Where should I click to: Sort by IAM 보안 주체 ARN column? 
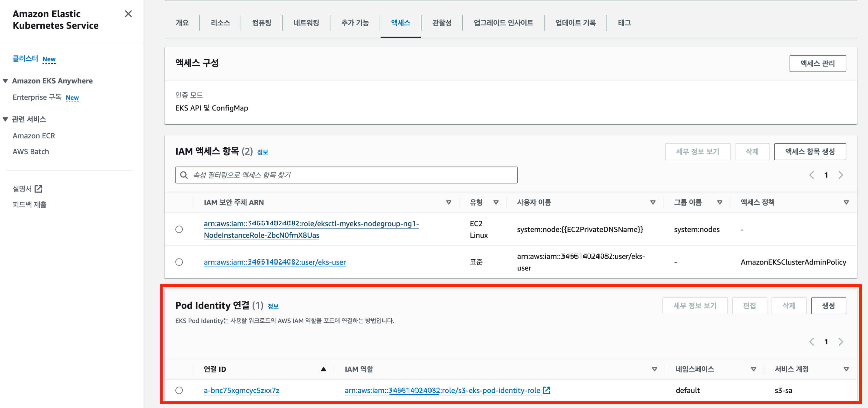[448, 202]
